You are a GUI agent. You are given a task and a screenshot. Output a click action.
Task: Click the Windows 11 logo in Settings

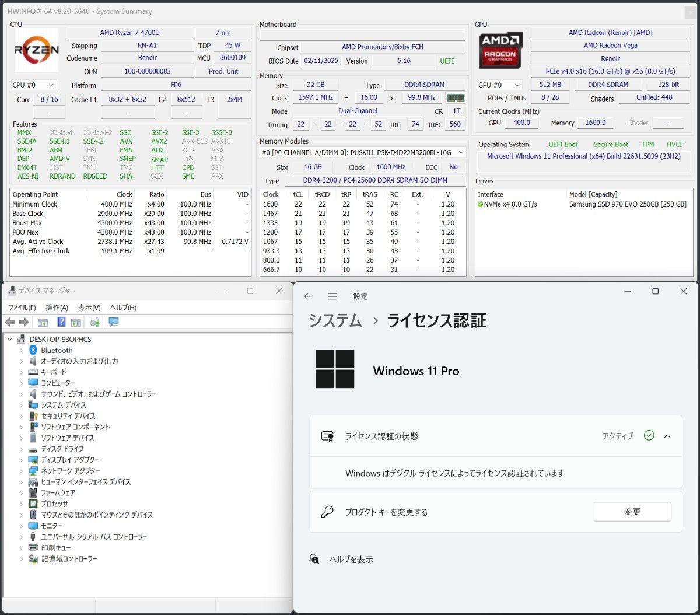click(x=335, y=369)
